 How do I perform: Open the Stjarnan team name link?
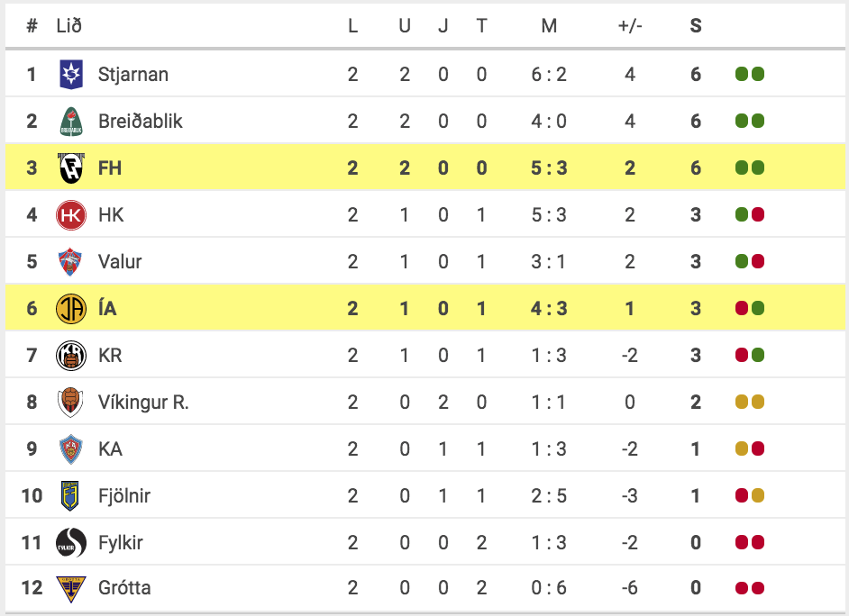click(x=133, y=74)
